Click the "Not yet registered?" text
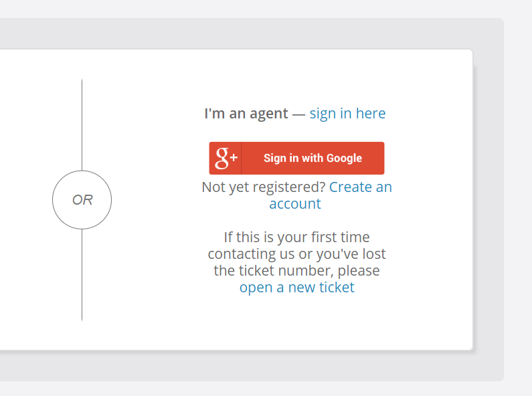This screenshot has height=396, width=532. tap(264, 187)
